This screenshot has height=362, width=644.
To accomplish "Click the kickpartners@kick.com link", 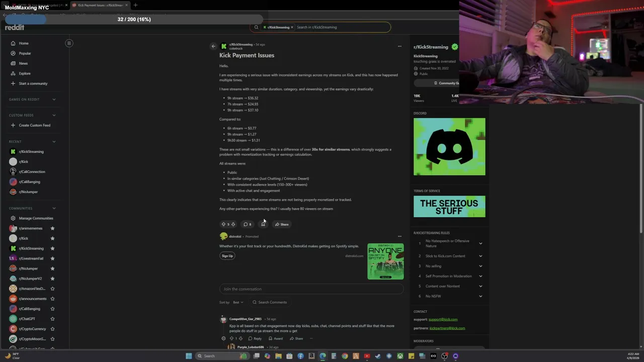I will point(447,328).
